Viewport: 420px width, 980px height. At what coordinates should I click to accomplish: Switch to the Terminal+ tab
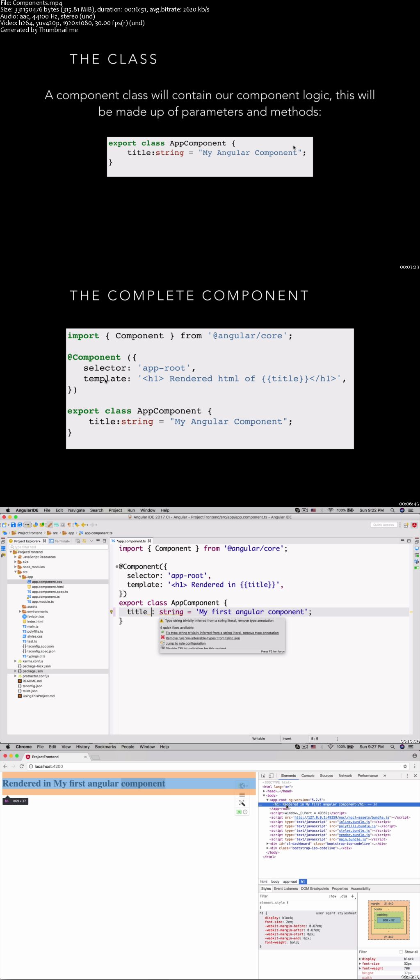[x=59, y=541]
